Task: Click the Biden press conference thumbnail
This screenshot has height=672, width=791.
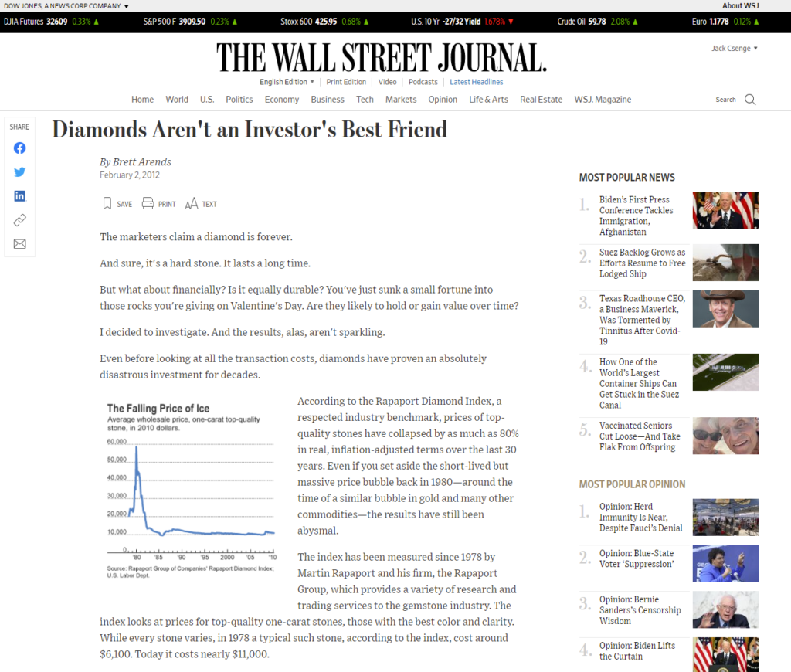Action: click(725, 210)
